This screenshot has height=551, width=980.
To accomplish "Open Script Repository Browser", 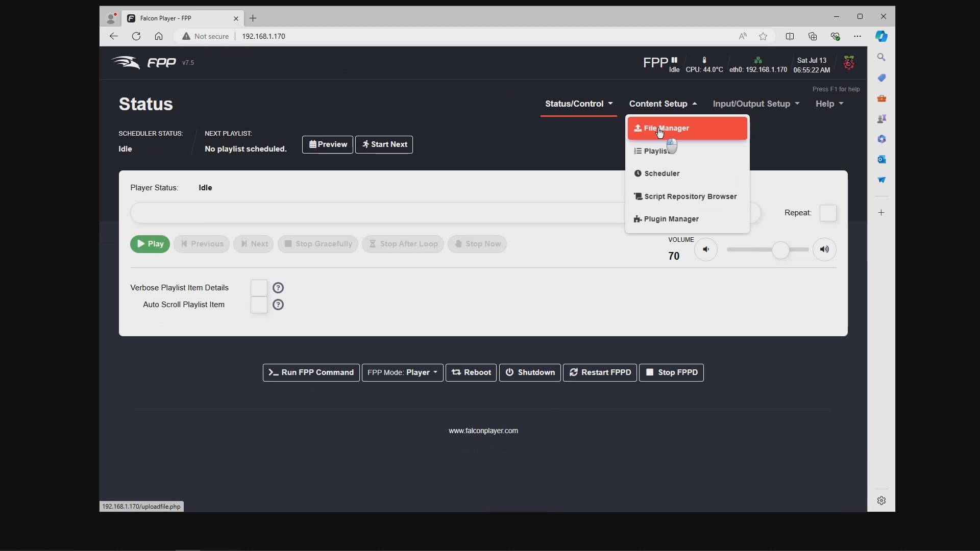I will tap(687, 196).
